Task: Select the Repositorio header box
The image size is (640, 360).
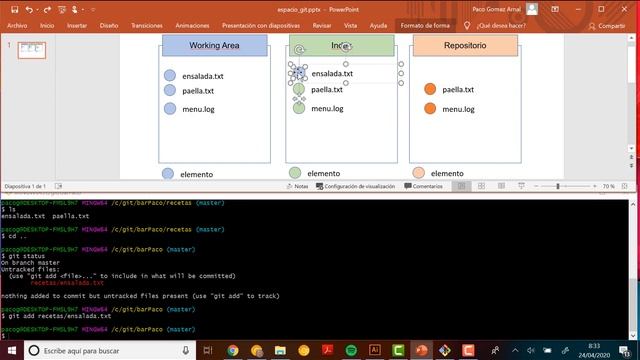Action: pyautogui.click(x=465, y=45)
